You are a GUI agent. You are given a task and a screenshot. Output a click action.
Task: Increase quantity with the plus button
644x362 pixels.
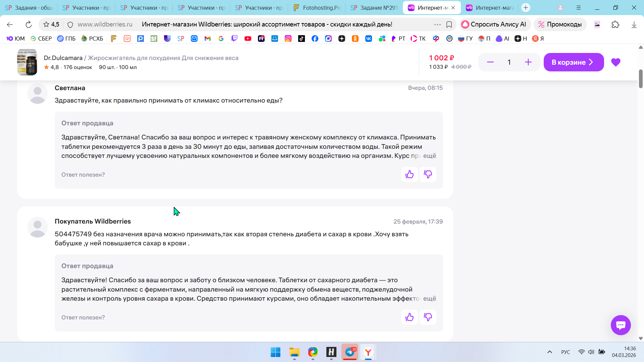tap(528, 62)
